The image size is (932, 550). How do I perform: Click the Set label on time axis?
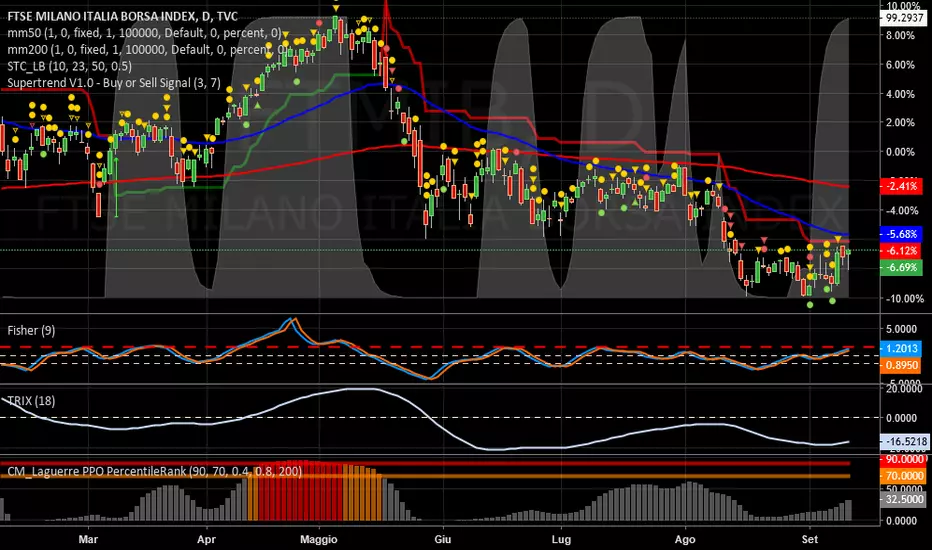click(810, 539)
